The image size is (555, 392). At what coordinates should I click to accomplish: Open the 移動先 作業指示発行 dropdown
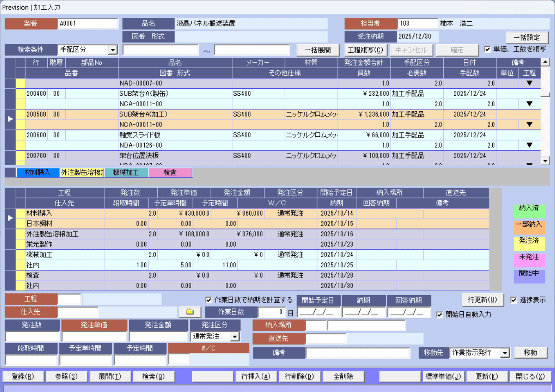[x=505, y=353]
